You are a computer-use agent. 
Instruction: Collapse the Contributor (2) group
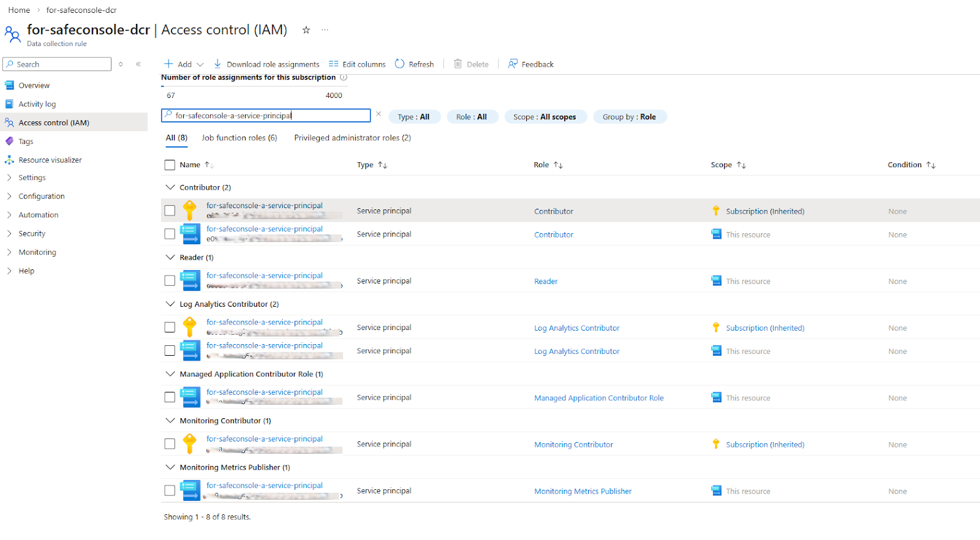(170, 187)
